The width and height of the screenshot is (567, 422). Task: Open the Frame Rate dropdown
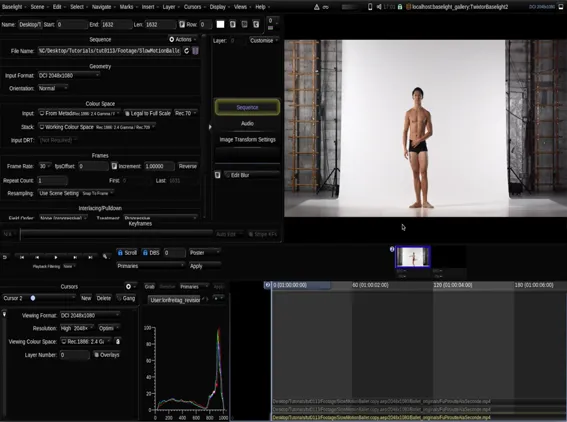tap(45, 166)
